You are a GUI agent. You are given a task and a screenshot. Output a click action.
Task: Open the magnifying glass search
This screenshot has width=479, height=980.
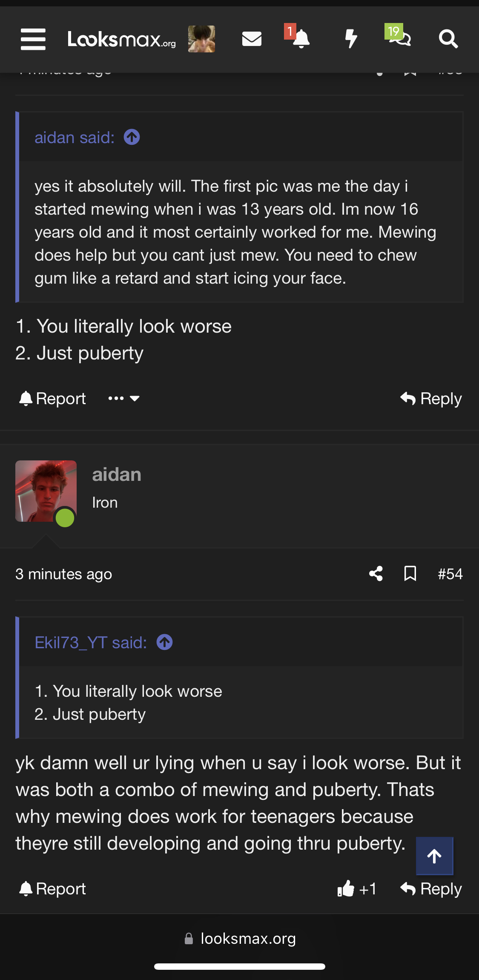pyautogui.click(x=448, y=39)
